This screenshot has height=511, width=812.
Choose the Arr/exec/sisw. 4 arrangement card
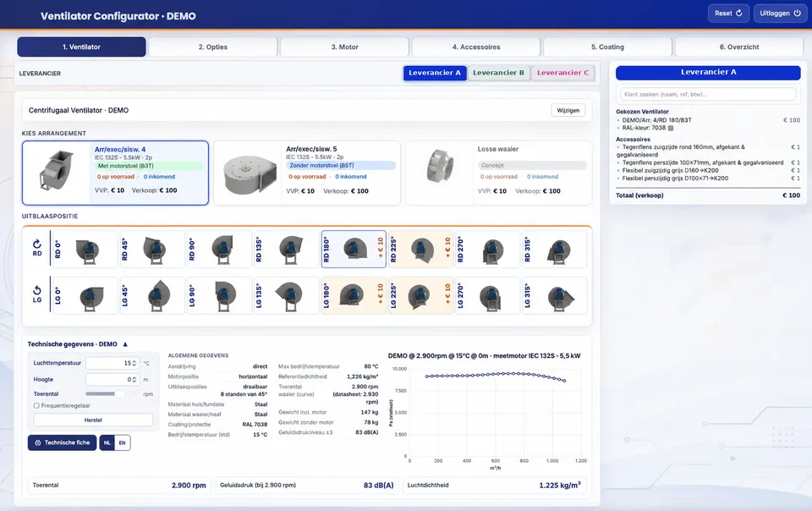116,173
